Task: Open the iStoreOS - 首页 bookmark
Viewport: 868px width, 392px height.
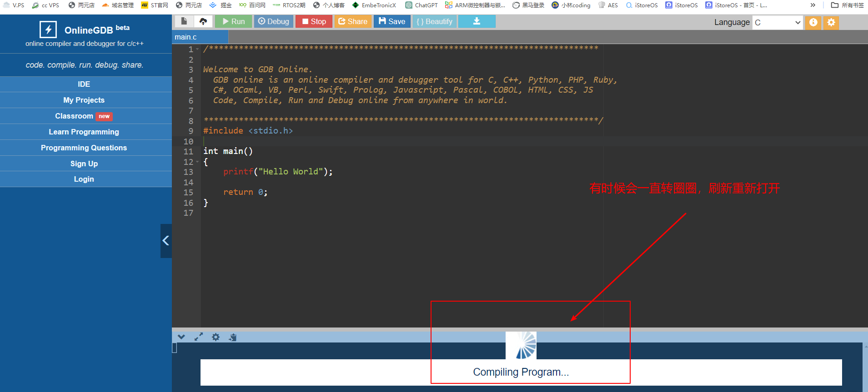Action: [x=736, y=5]
